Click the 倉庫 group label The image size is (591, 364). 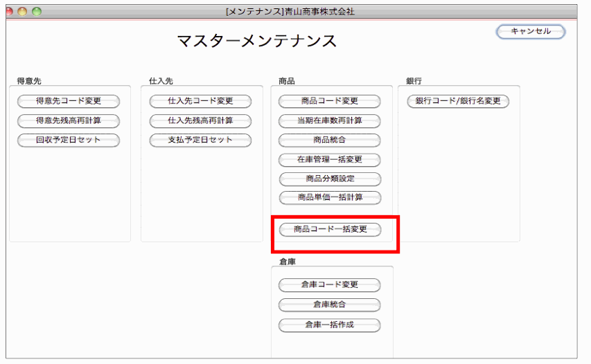point(288,262)
